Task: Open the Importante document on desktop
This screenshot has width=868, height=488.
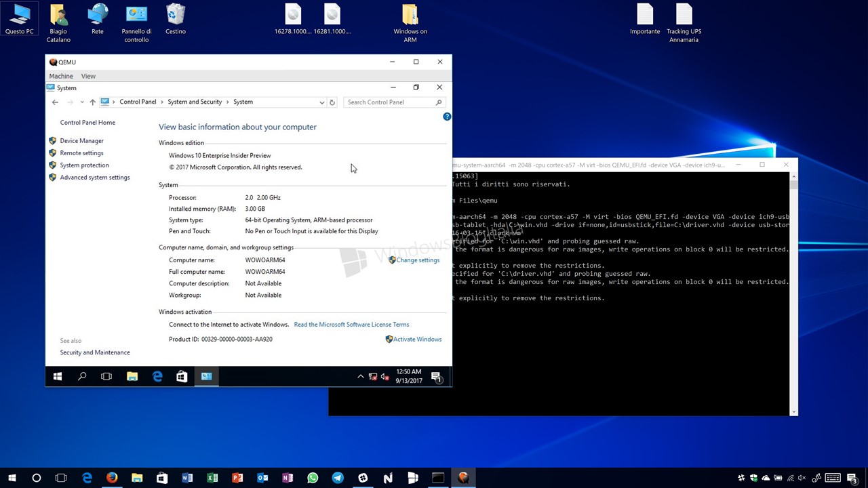Action: point(645,20)
